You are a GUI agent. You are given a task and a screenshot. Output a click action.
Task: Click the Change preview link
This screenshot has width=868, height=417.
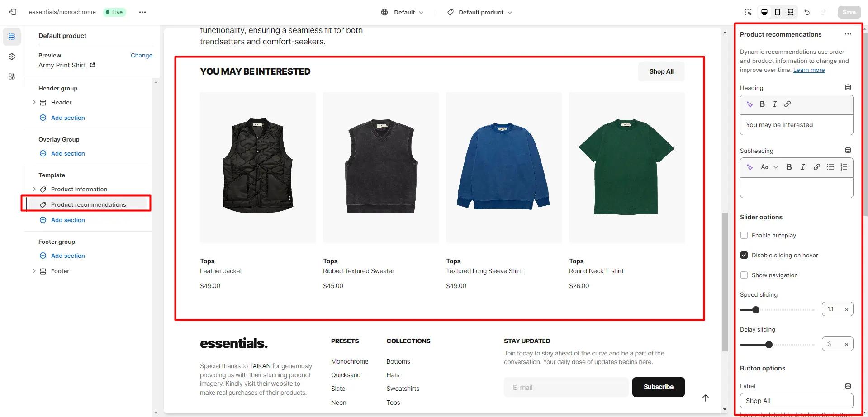click(142, 55)
